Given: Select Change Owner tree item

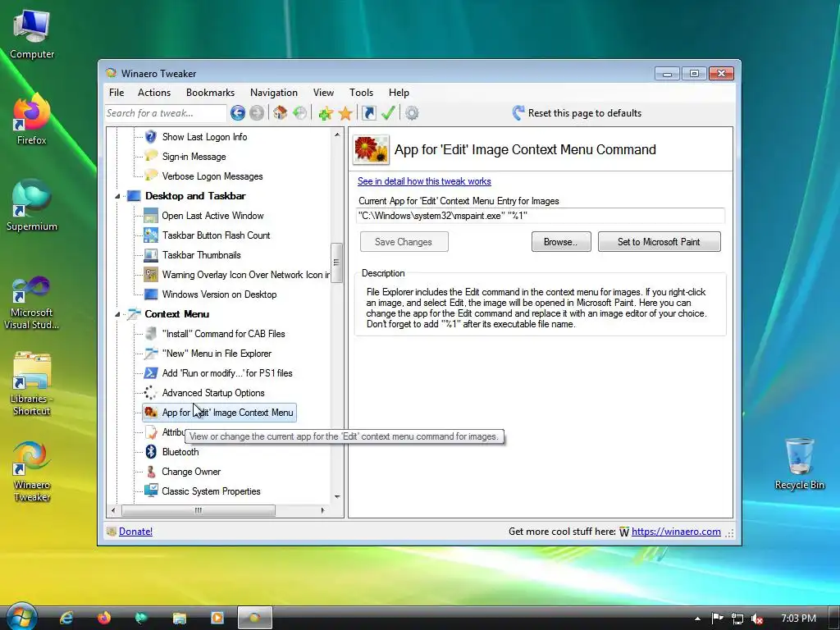Looking at the screenshot, I should click(191, 472).
